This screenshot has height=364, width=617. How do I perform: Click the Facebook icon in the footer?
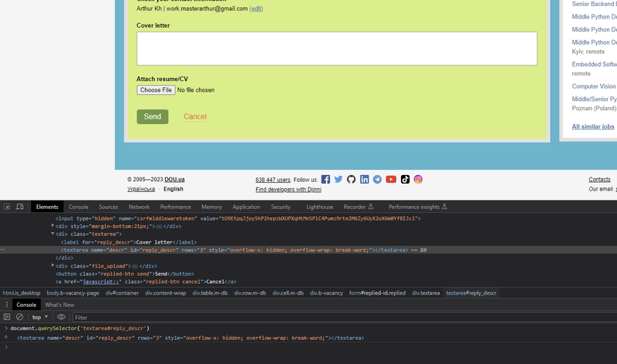coord(325,179)
